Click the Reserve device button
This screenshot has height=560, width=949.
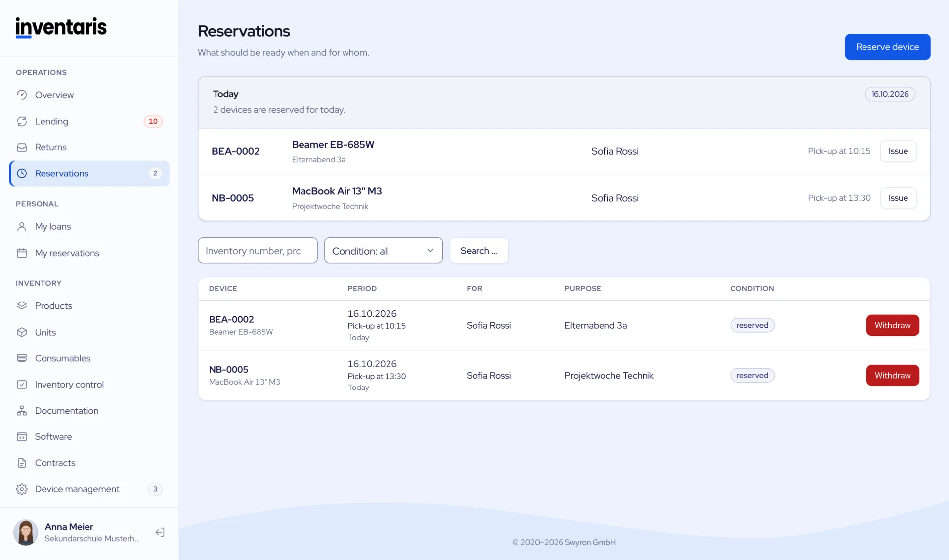click(887, 47)
